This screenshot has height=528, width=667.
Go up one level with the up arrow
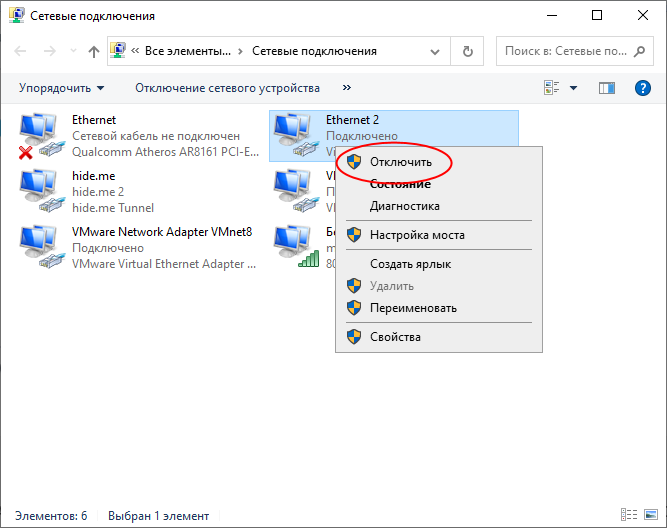click(x=94, y=51)
